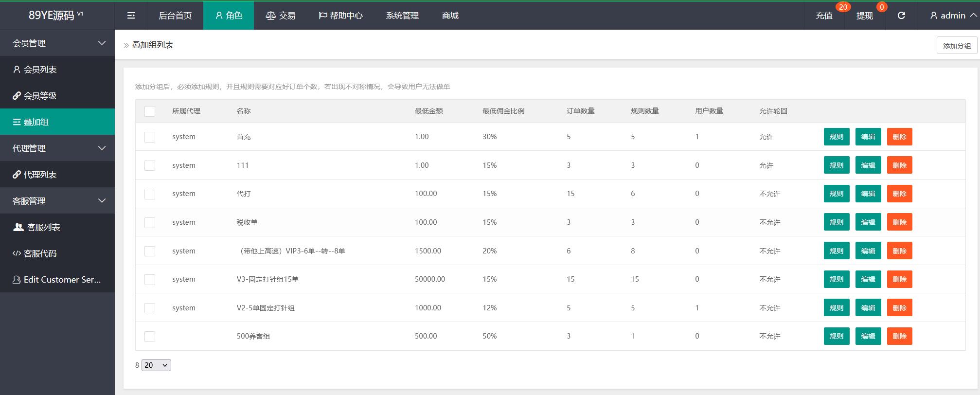Collapse the 会员管理 sidebar section
980x395 pixels.
point(57,43)
